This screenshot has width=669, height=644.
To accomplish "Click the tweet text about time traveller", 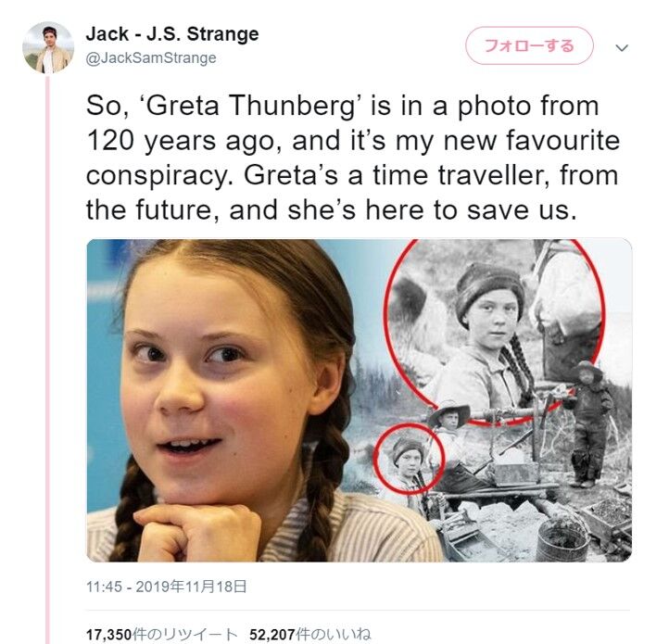I will tap(352, 158).
